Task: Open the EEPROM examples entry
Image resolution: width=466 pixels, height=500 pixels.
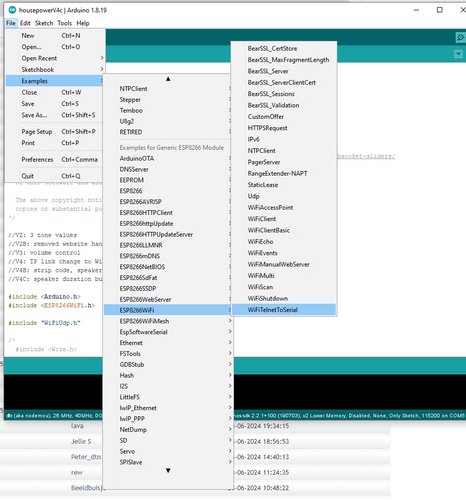Action: pos(168,180)
